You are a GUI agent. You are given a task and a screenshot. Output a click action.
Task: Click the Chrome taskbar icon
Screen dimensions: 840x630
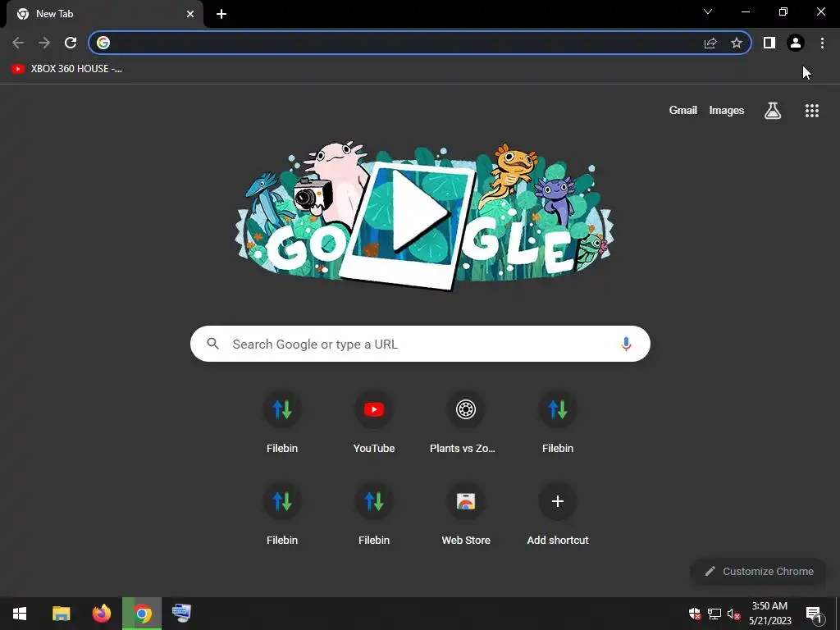(x=142, y=614)
